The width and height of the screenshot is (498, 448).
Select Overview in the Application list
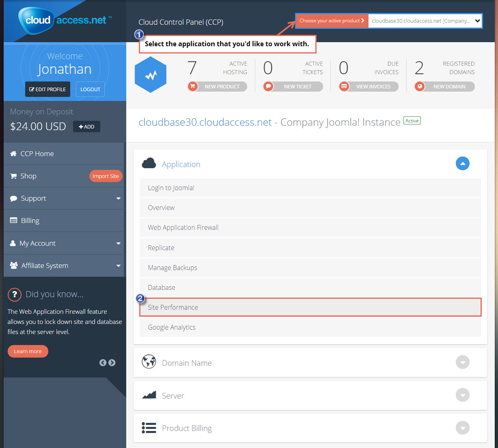(x=310, y=208)
